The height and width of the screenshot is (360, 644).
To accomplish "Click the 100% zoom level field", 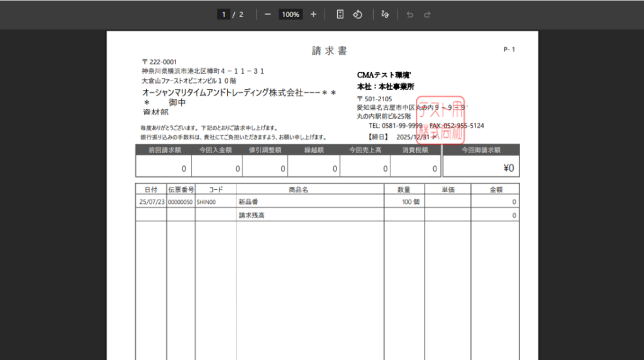I will coord(290,14).
